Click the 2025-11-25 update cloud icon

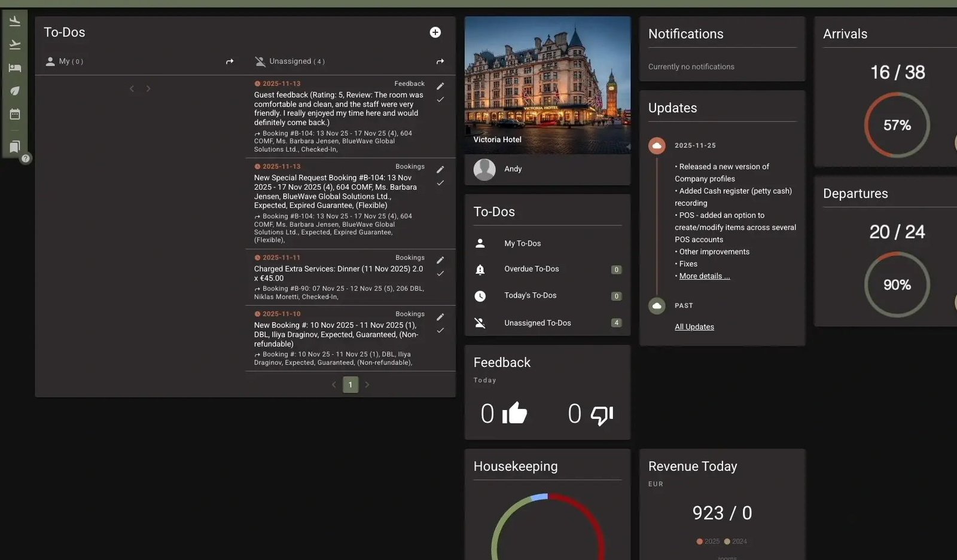657,146
